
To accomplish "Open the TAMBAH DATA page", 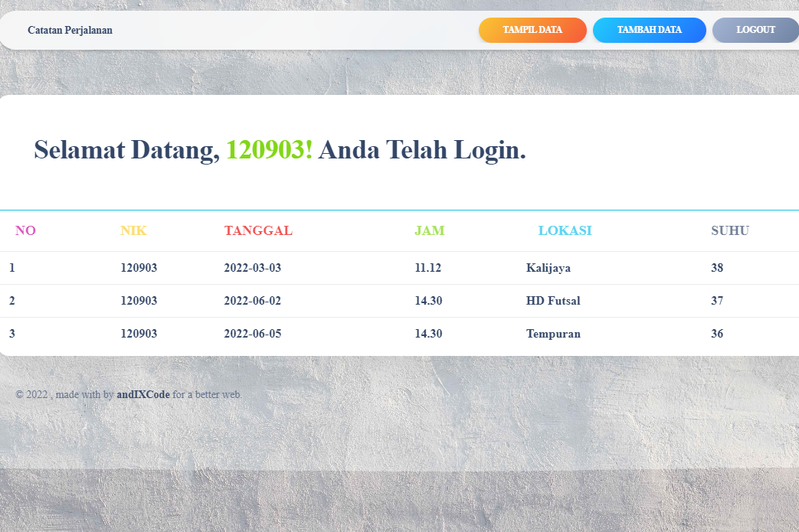I will 649,30.
